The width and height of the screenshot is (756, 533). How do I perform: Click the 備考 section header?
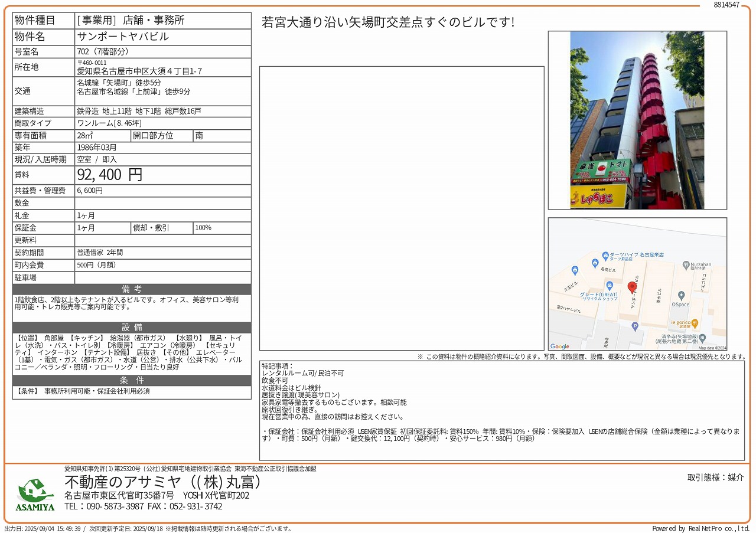[x=132, y=289]
